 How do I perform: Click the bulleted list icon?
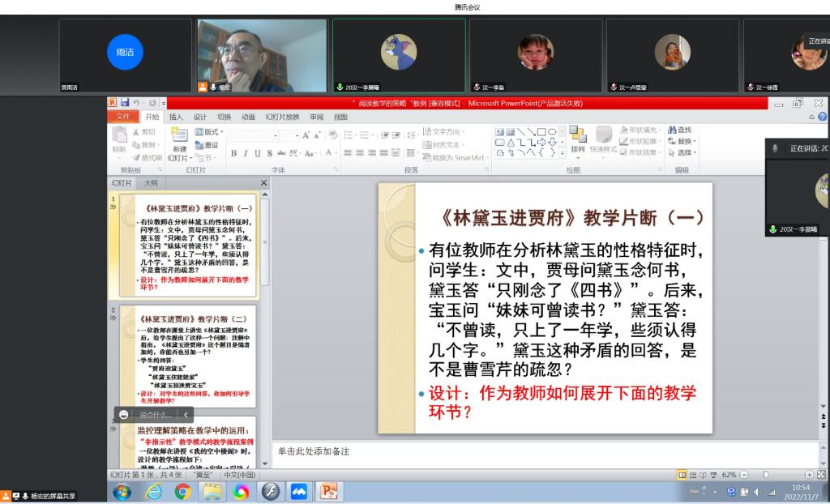pyautogui.click(x=349, y=135)
